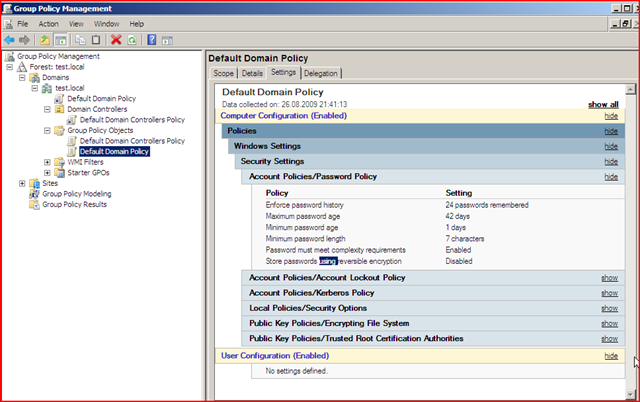Click the gray Forward arrow in toolbar
The width and height of the screenshot is (640, 402).
[24, 40]
